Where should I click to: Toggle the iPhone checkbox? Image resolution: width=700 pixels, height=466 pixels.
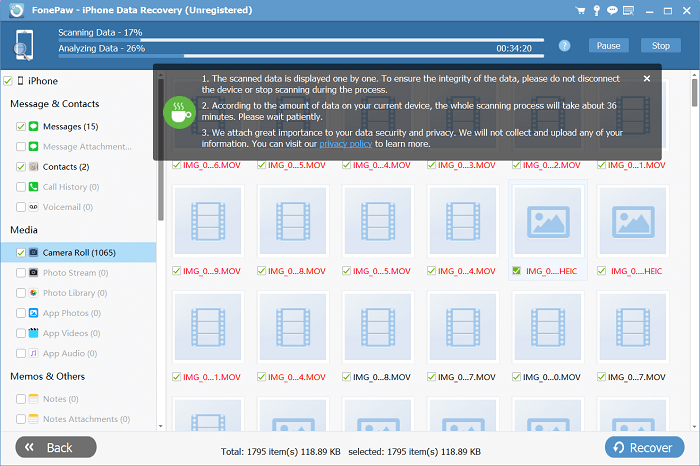[x=8, y=81]
